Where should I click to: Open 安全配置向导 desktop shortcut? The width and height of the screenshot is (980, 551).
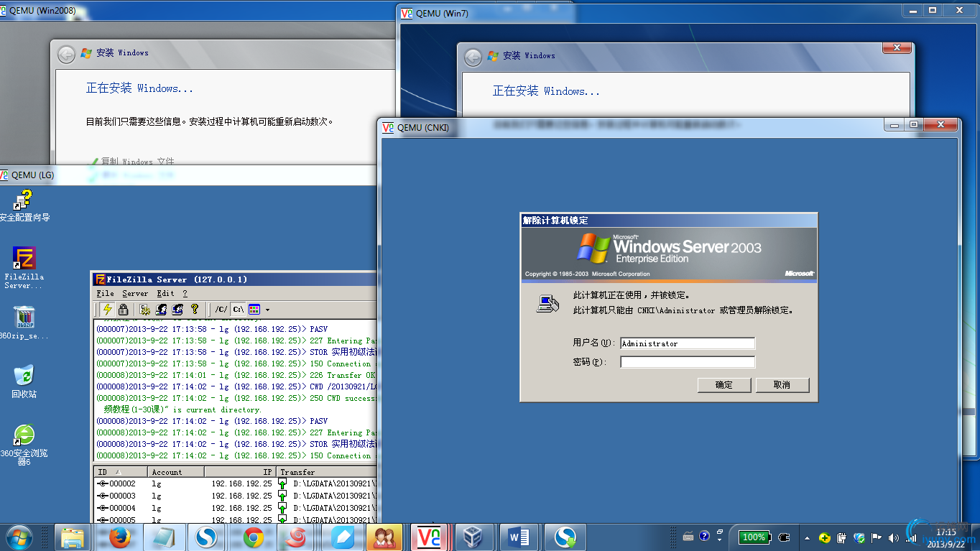(24, 205)
